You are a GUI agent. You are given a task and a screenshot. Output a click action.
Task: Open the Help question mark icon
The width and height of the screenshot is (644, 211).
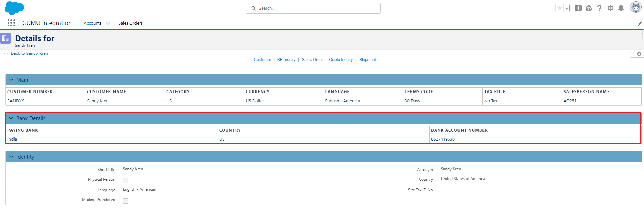(x=599, y=8)
